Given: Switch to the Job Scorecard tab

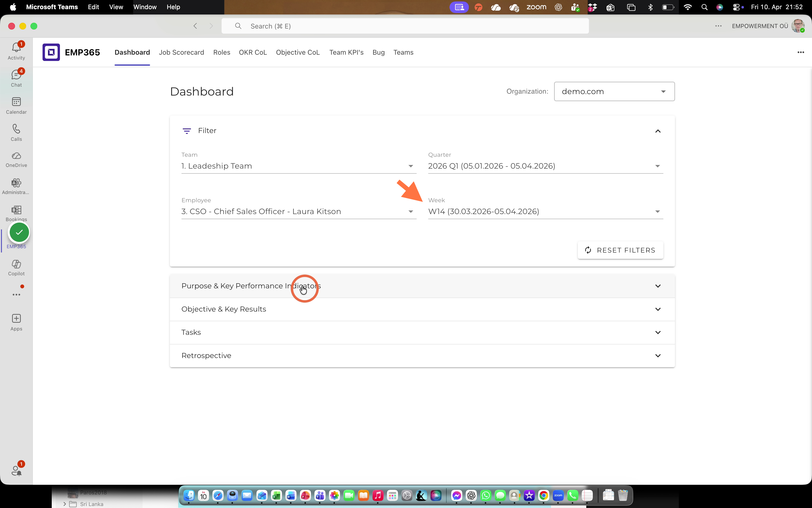Looking at the screenshot, I should click(181, 52).
